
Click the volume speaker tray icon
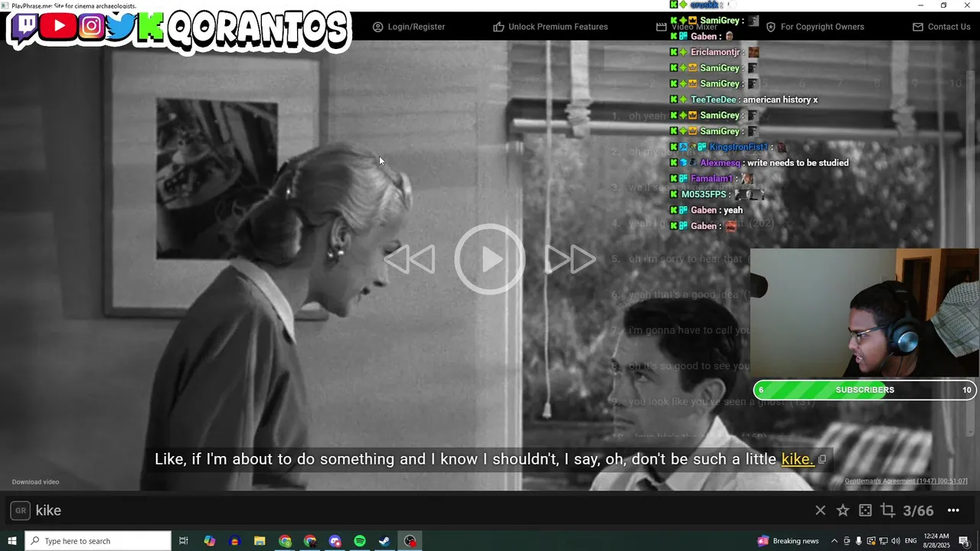894,541
